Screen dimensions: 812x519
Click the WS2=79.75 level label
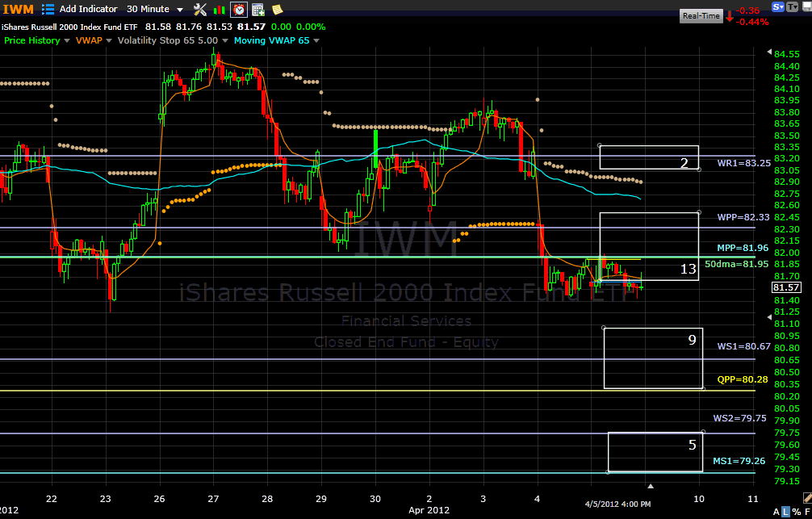pyautogui.click(x=739, y=418)
